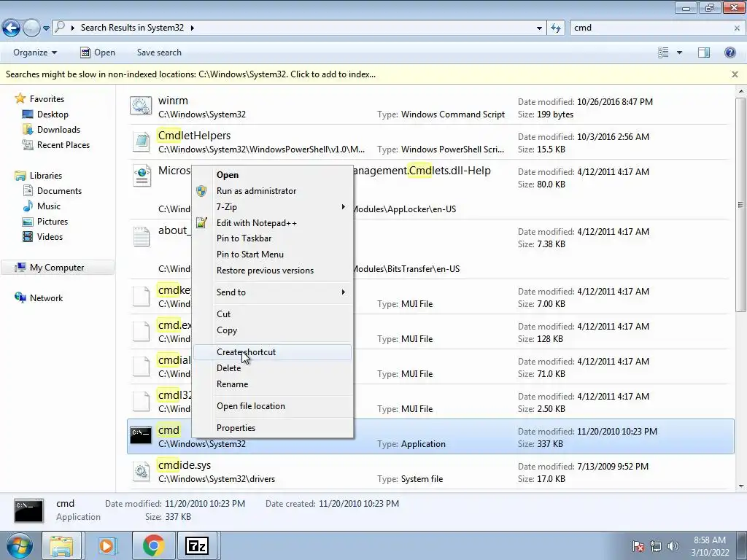Select the winrm file name
747x560 pixels.
click(x=173, y=101)
